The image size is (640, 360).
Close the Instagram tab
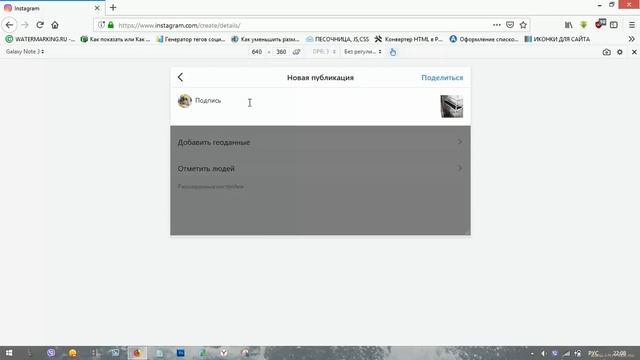[x=97, y=8]
